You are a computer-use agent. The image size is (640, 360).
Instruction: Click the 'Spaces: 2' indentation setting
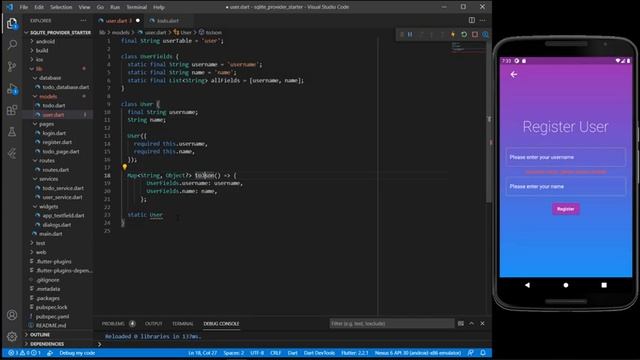coord(233,353)
